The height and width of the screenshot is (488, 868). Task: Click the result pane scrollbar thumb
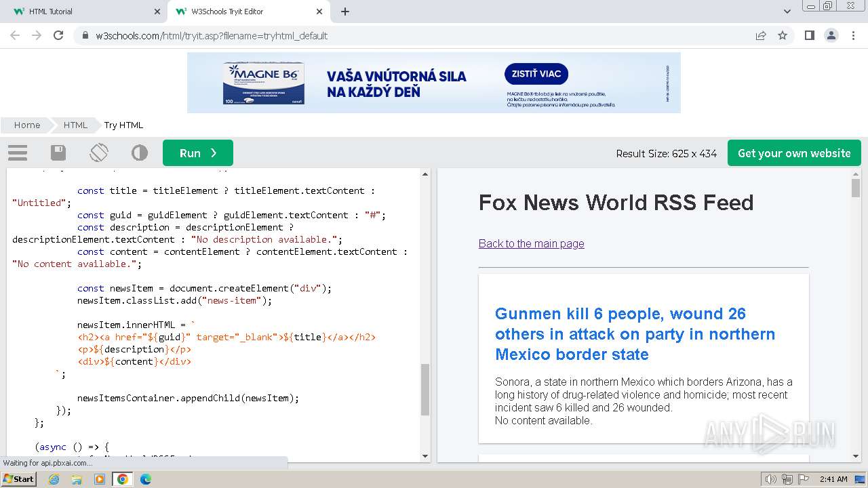(856, 188)
